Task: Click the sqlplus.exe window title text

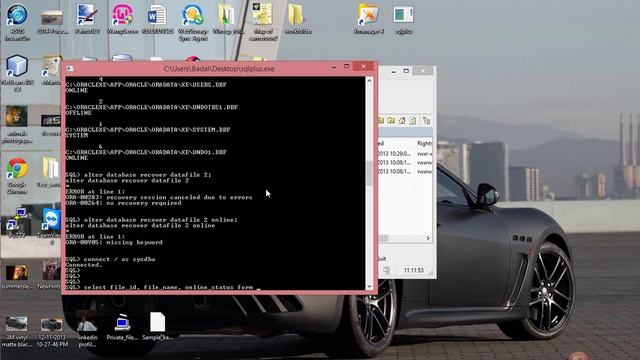Action: pos(219,69)
